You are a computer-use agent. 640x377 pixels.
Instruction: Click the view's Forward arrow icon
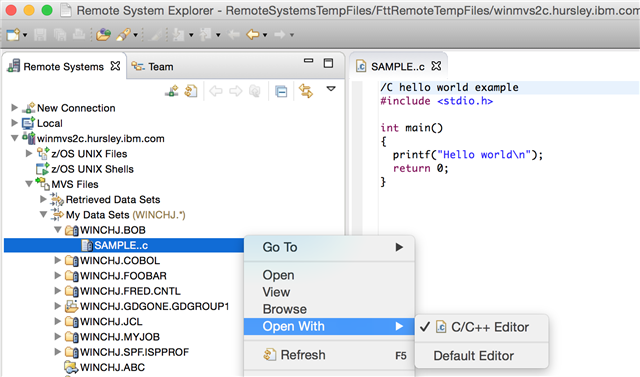[x=236, y=91]
